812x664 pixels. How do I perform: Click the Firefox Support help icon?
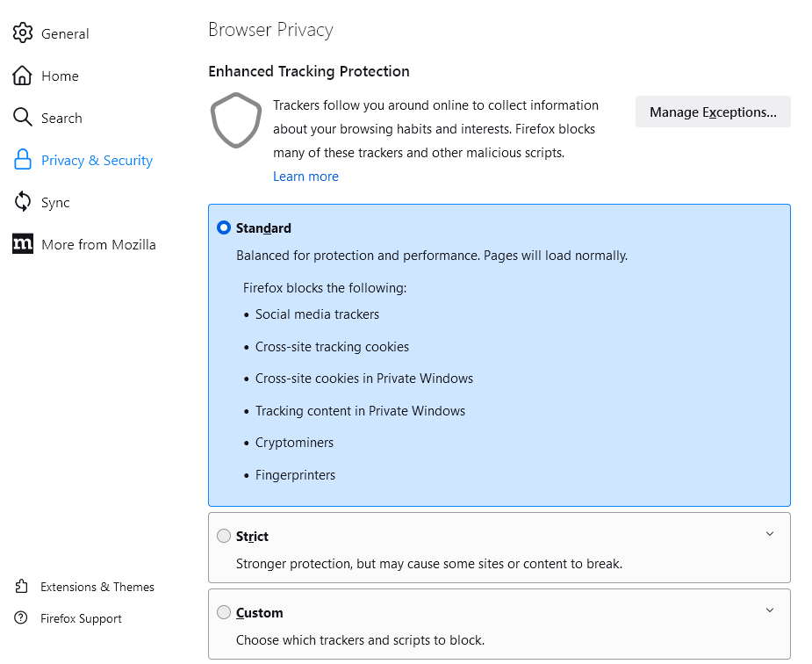[21, 618]
